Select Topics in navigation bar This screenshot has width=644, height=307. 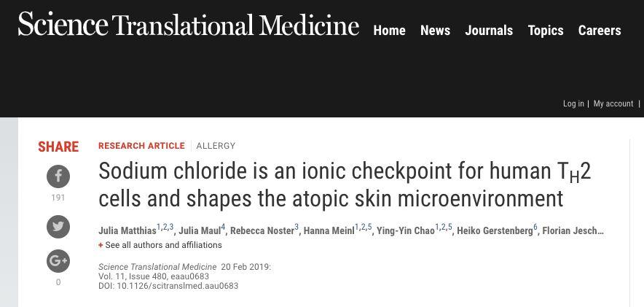click(546, 31)
